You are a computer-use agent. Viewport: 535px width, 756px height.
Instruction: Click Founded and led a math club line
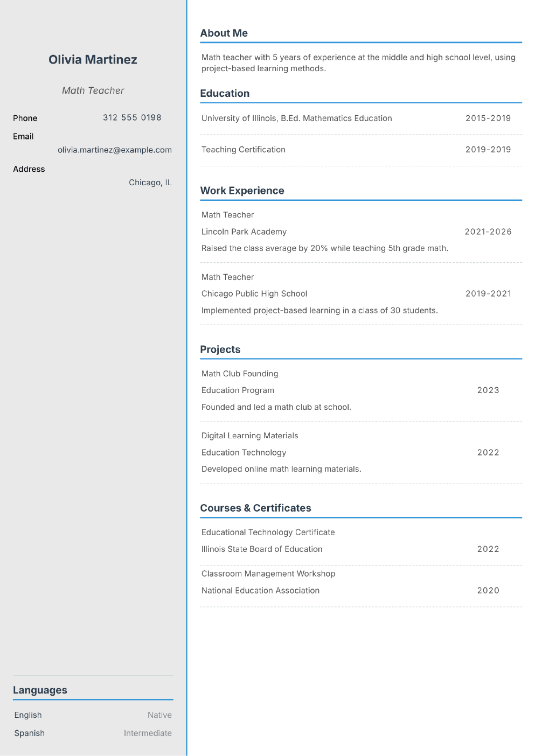pos(276,407)
